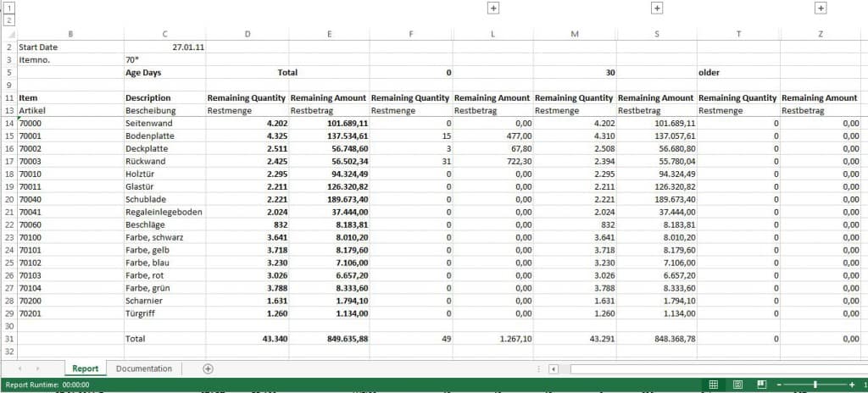868x393 pixels.
Task: Click horizontal scrollbar left arrow
Action: click(x=553, y=368)
